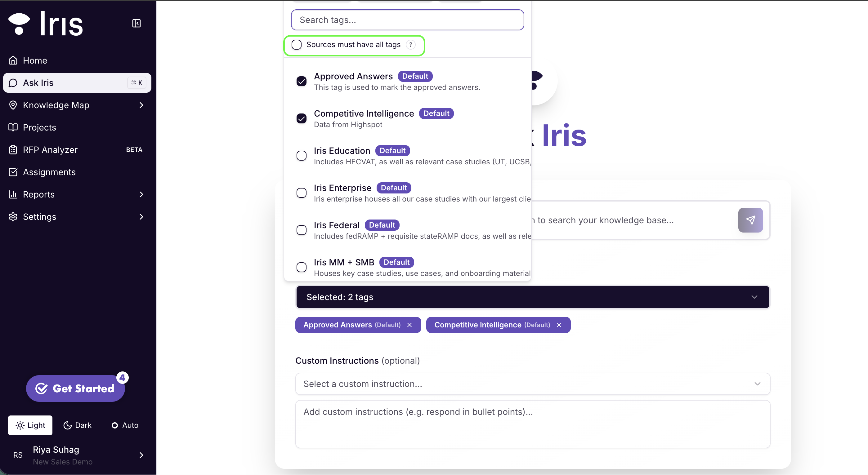Expand the Reports submenu chevron
The height and width of the screenshot is (475, 868).
(x=141, y=194)
